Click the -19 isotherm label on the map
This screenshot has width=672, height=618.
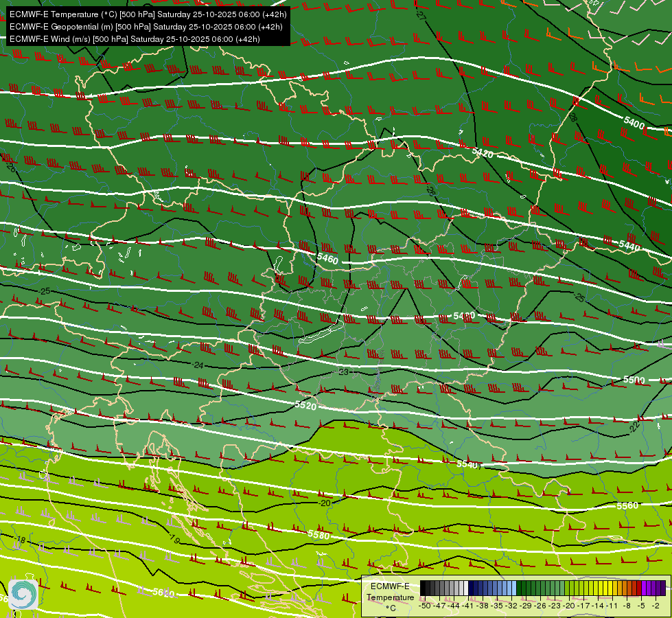tap(173, 538)
